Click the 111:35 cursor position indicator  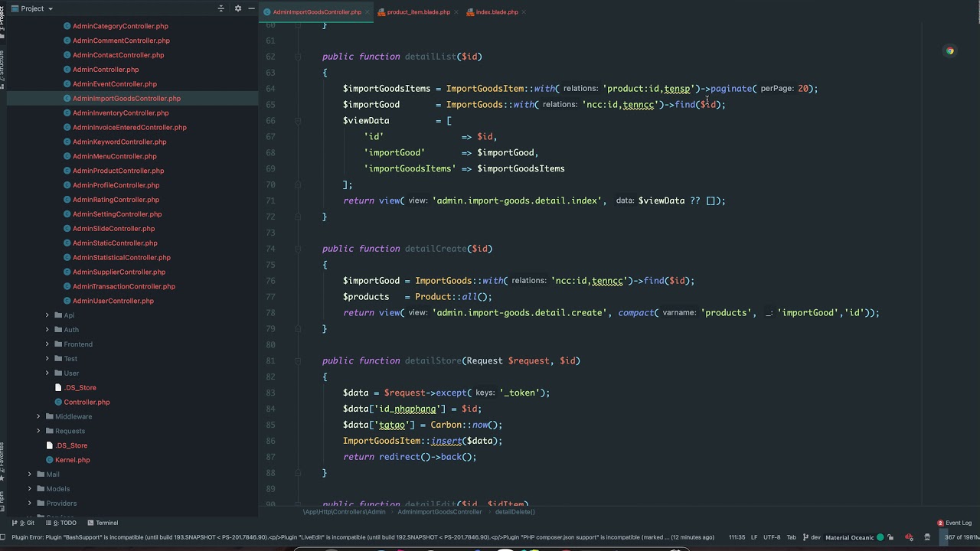click(x=737, y=537)
